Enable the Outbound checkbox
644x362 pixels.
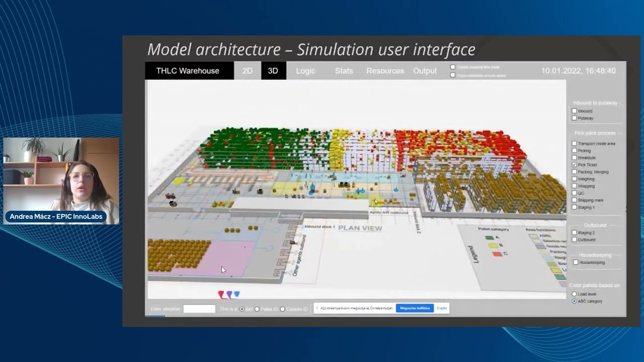575,239
